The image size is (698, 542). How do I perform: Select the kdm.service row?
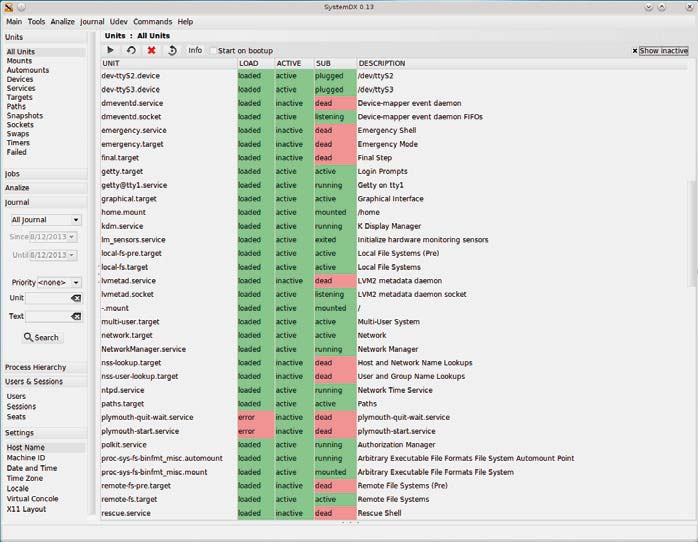click(x=394, y=226)
